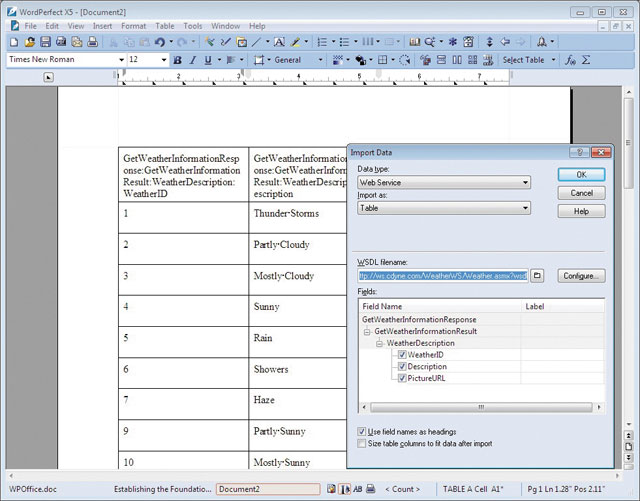640x501 pixels.
Task: Click the Configure... button
Action: 581,276
